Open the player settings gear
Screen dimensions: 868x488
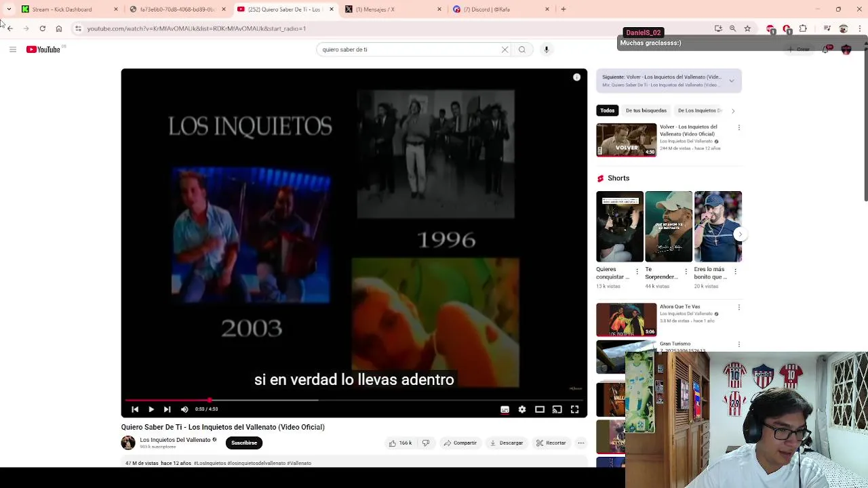click(x=522, y=409)
